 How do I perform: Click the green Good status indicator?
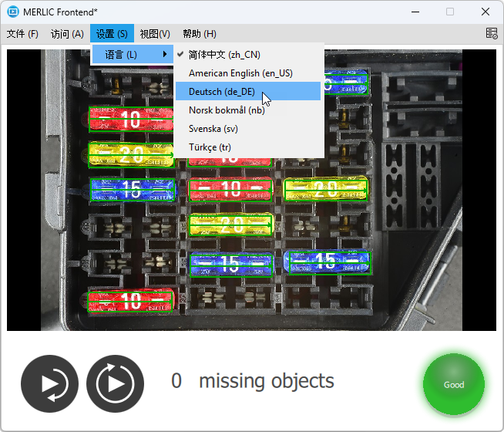tap(454, 384)
